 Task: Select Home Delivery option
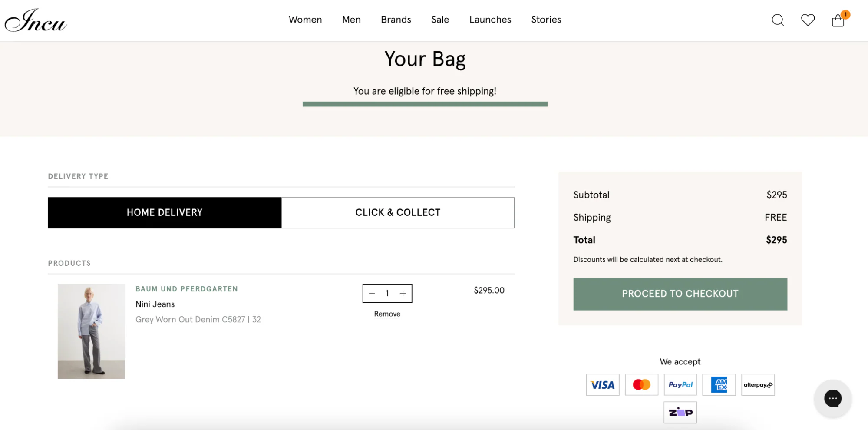164,212
